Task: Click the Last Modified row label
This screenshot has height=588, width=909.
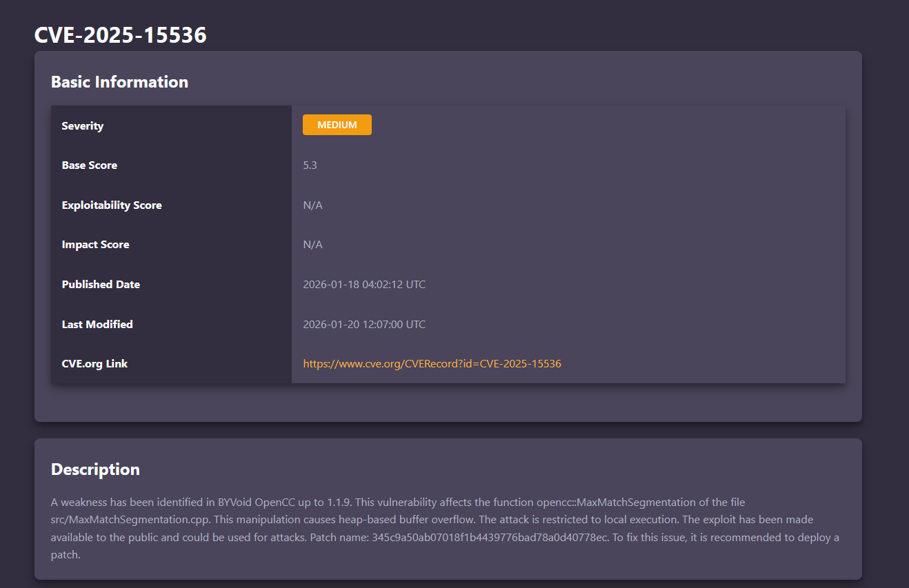Action: (x=97, y=324)
